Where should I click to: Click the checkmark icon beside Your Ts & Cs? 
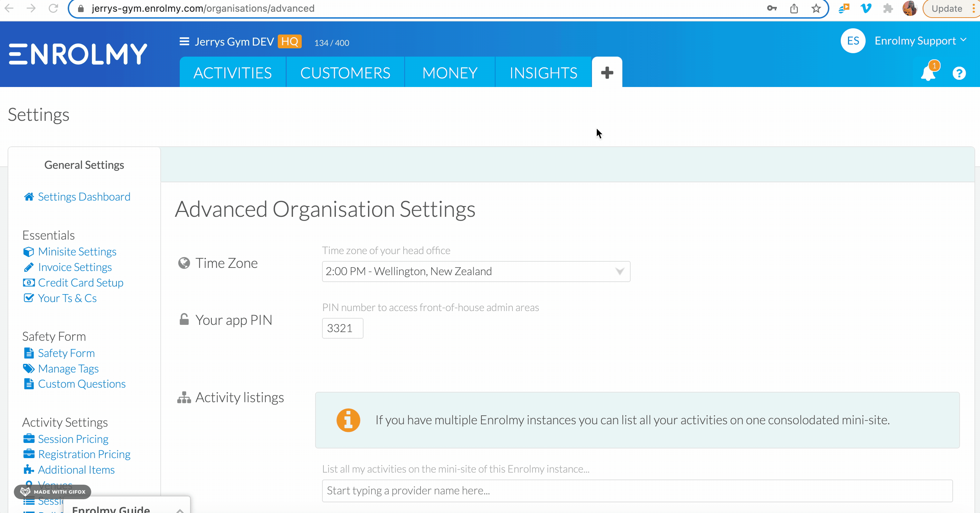tap(29, 298)
